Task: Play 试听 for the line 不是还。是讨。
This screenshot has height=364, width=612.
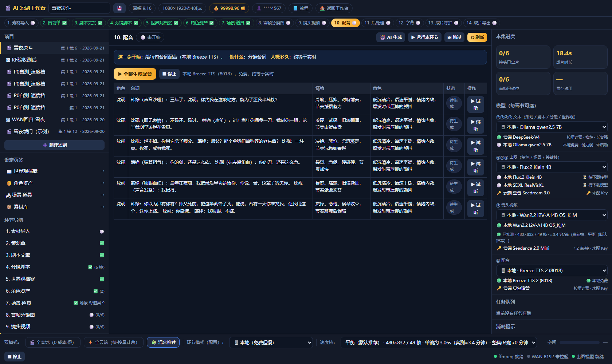Action: coord(475,125)
